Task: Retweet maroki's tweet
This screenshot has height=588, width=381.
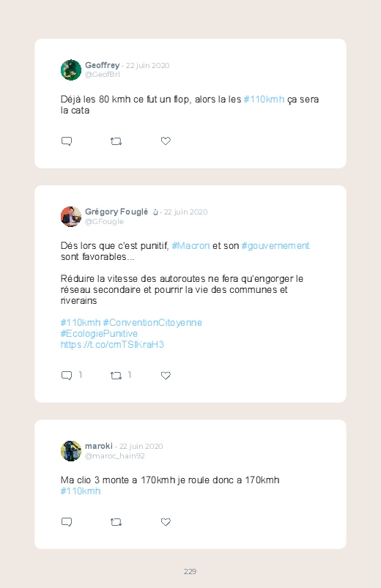Action: point(116,522)
